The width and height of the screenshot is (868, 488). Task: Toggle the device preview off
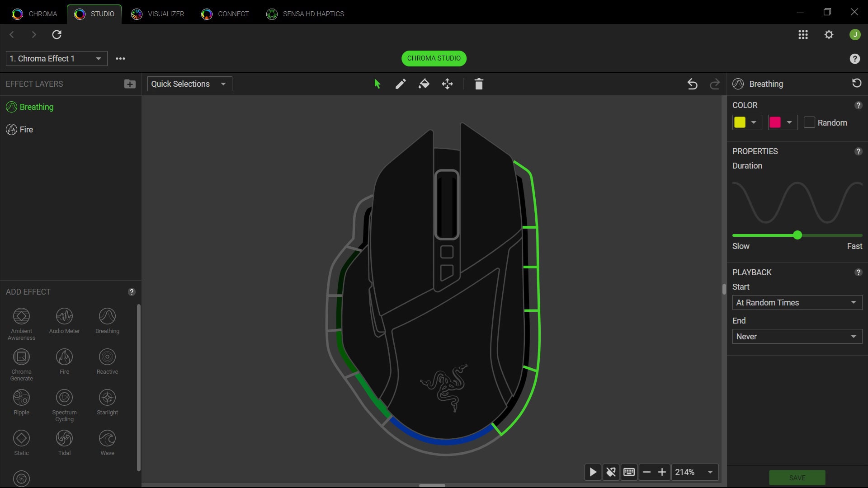click(x=611, y=472)
